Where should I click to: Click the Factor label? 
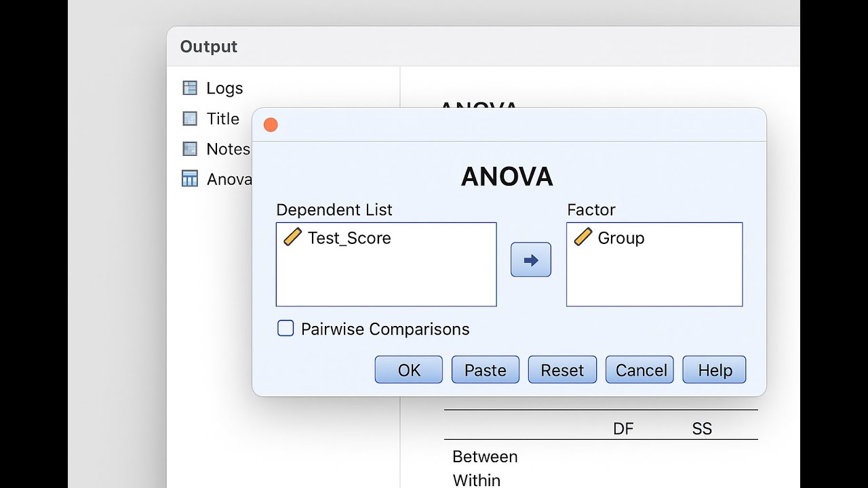coord(591,210)
